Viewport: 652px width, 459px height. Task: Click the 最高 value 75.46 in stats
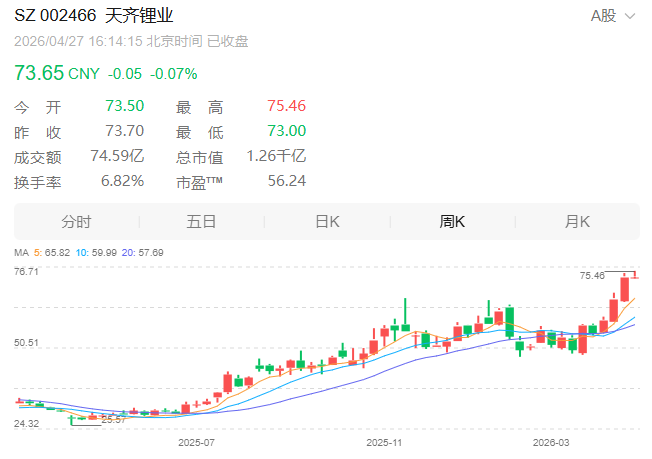(286, 106)
